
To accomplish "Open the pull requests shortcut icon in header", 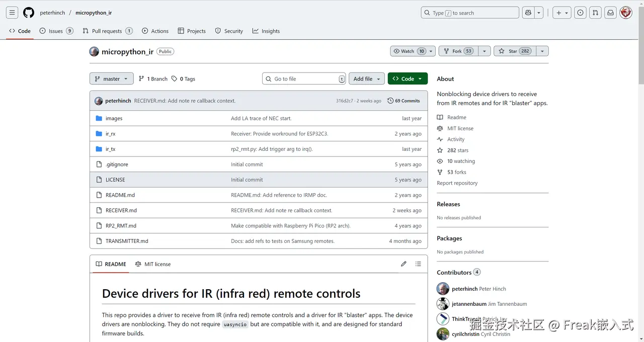I will point(595,13).
